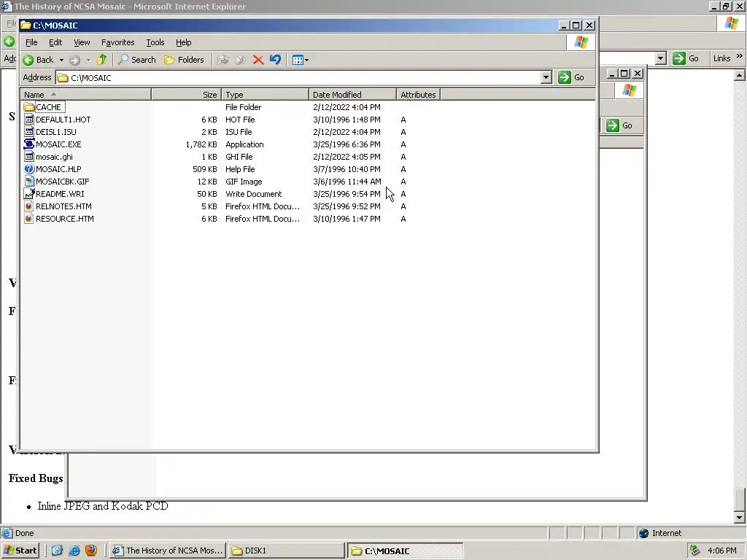Open Forward button history dropdown arrow

(x=88, y=60)
